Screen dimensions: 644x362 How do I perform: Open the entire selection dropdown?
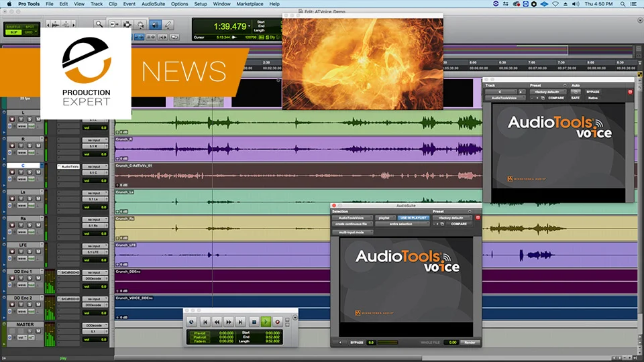[402, 224]
